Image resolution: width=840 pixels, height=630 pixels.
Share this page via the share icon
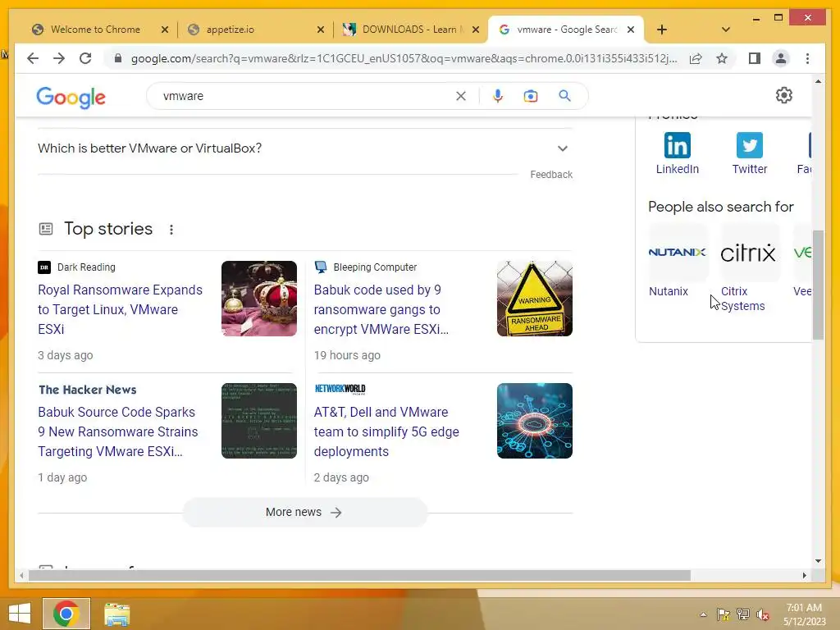point(696,58)
